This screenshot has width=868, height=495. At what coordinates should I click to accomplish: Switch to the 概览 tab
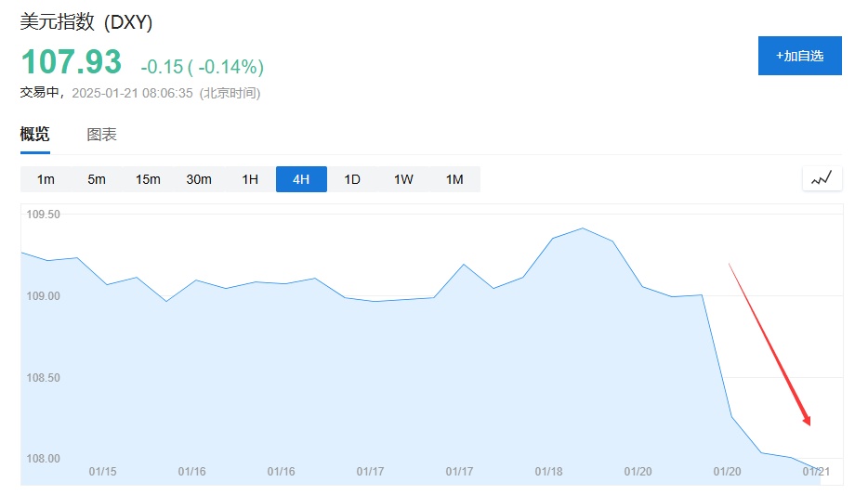[35, 135]
